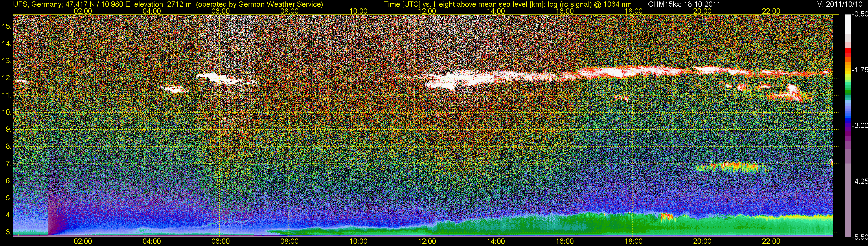Click the "7." height axis label

pyautogui.click(x=8, y=164)
